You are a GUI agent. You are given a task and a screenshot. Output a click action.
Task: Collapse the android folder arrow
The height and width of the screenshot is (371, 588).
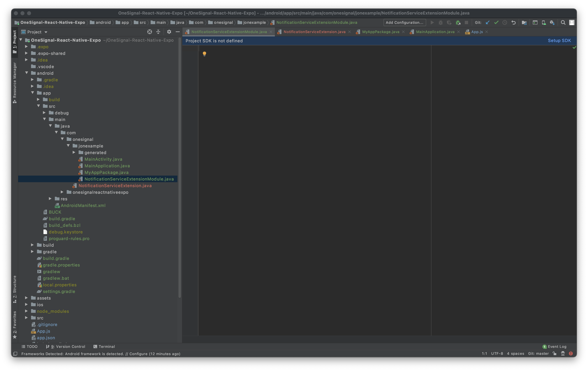point(27,73)
